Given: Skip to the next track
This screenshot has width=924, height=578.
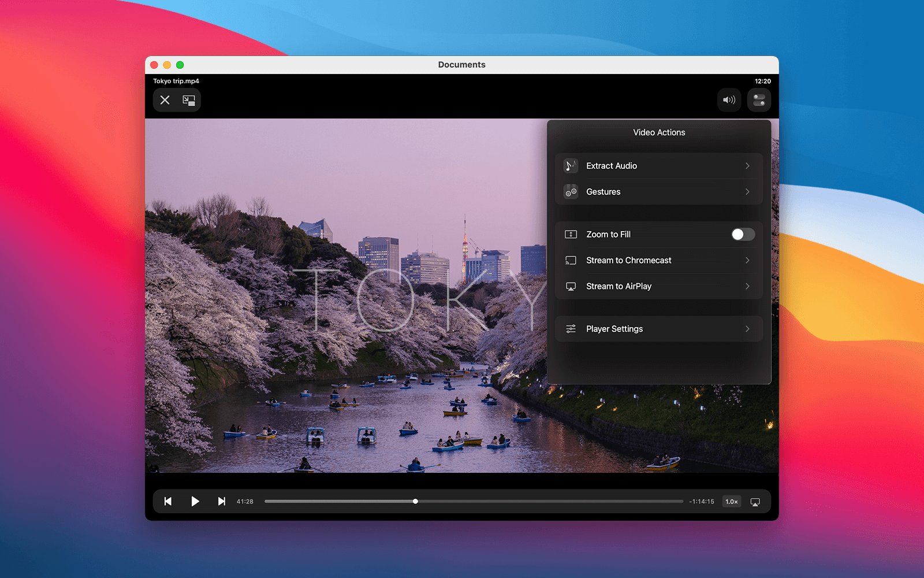Looking at the screenshot, I should [x=221, y=502].
